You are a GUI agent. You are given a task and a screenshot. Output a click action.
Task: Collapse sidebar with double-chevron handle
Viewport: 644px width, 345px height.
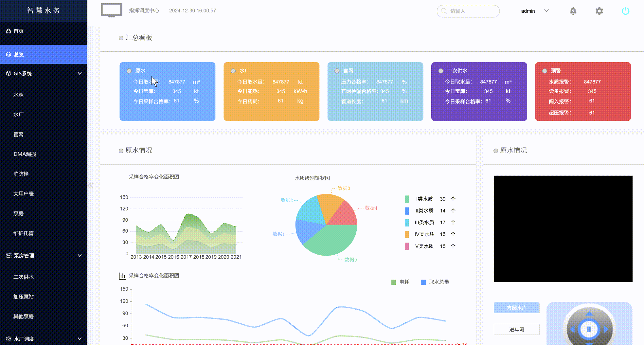(91, 186)
